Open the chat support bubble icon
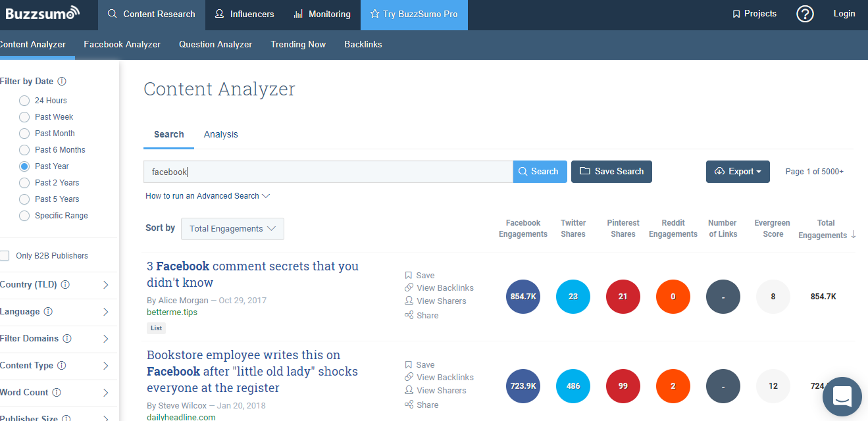Screen dimensions: 868x421 click(842, 397)
